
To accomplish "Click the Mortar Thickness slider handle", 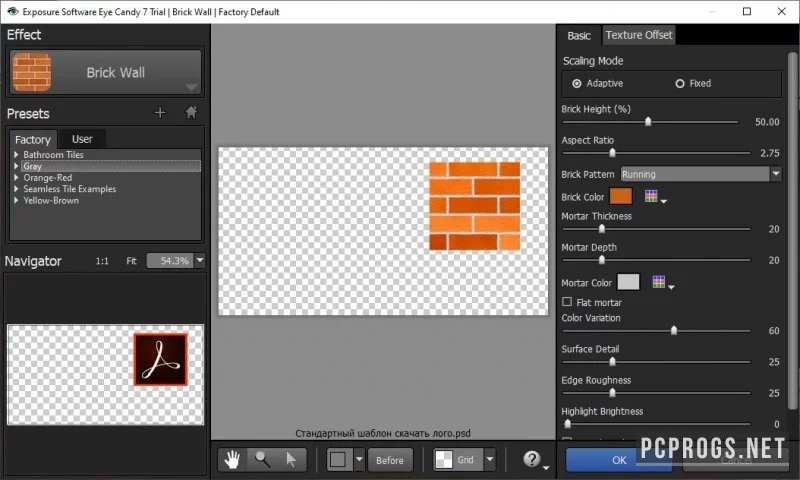I will [602, 229].
